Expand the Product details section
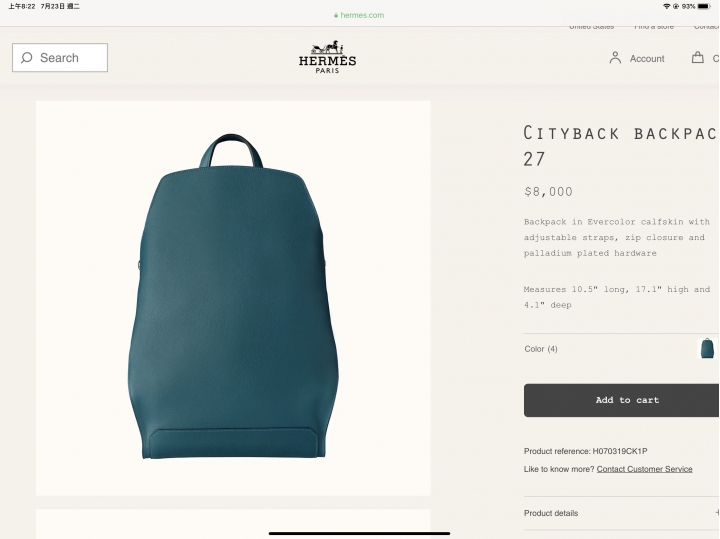 click(x=622, y=513)
